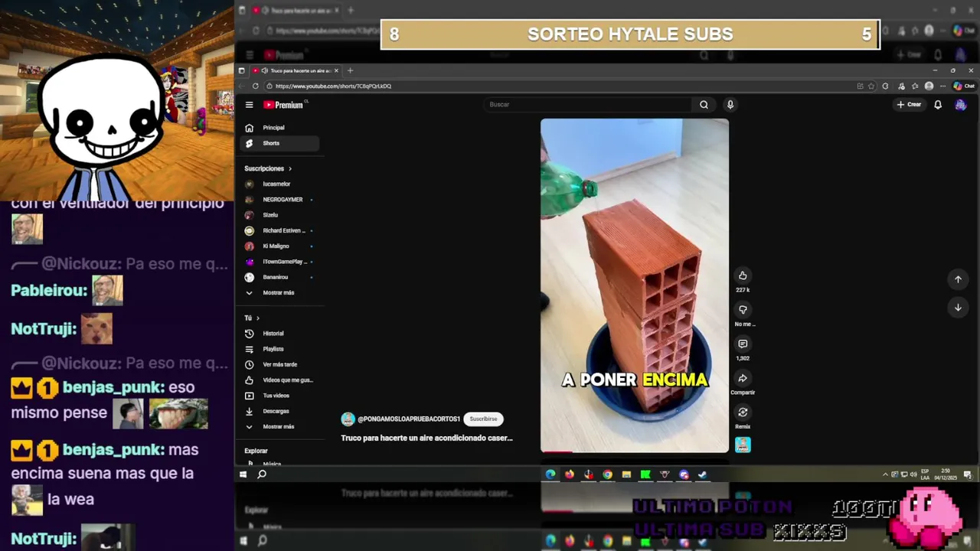Go to next Short with down arrow

[958, 308]
